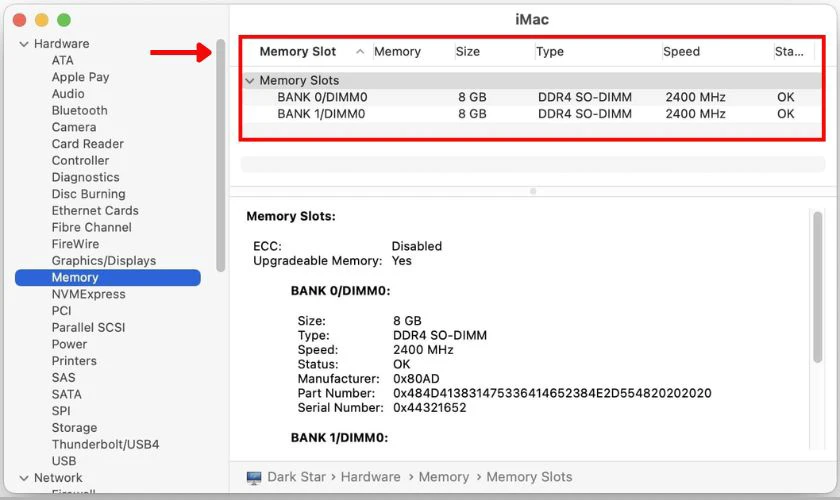Collapse the Hardware section in sidebar
Viewport: 840px width, 500px height.
click(x=23, y=44)
